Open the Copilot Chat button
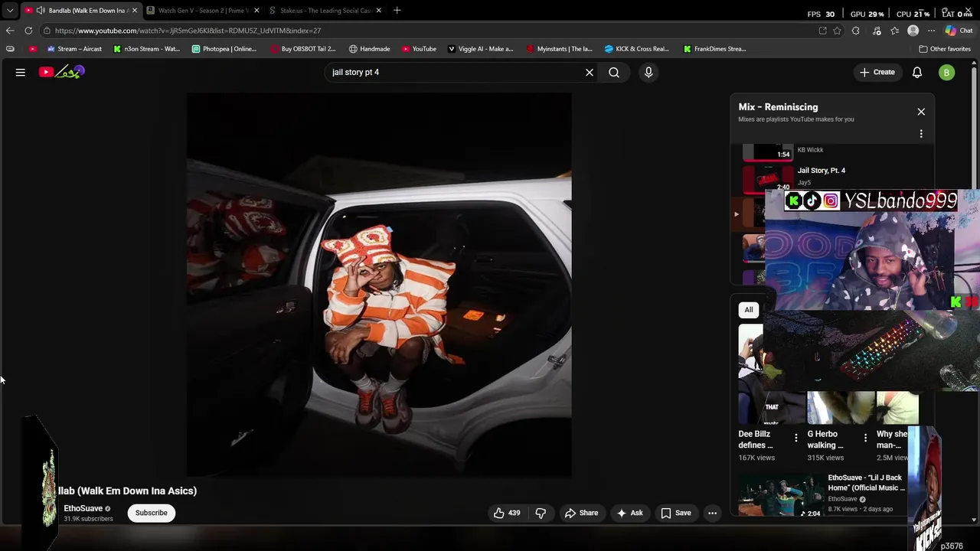Screen dimensions: 980x551 (x=959, y=31)
